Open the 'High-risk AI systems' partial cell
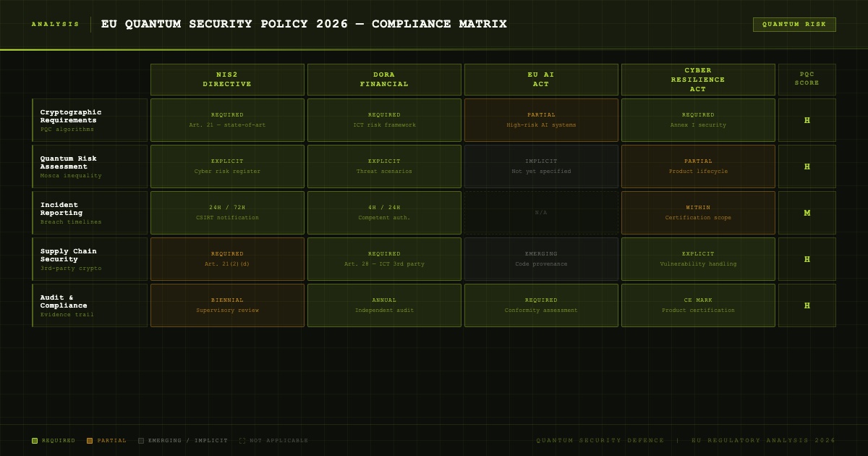 [x=541, y=120]
